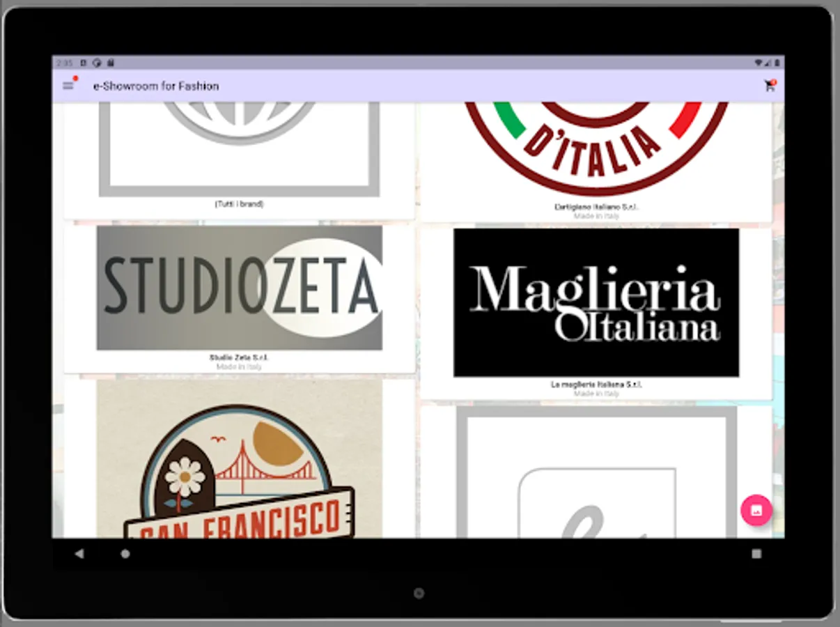Tap the Android recent apps square
Image resolution: width=840 pixels, height=627 pixels.
point(756,554)
